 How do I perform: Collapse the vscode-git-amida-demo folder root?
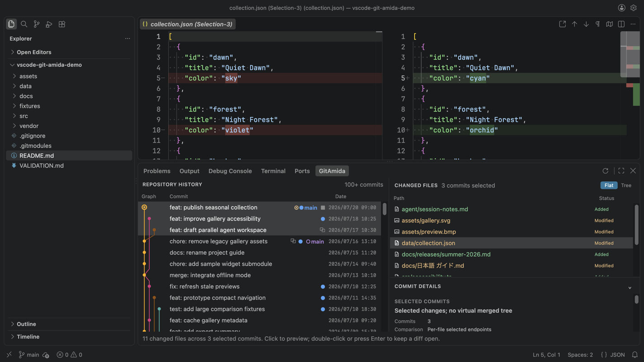click(69, 65)
